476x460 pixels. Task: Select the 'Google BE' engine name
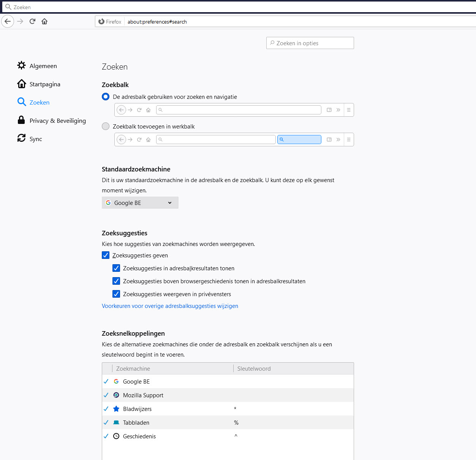pyautogui.click(x=136, y=382)
